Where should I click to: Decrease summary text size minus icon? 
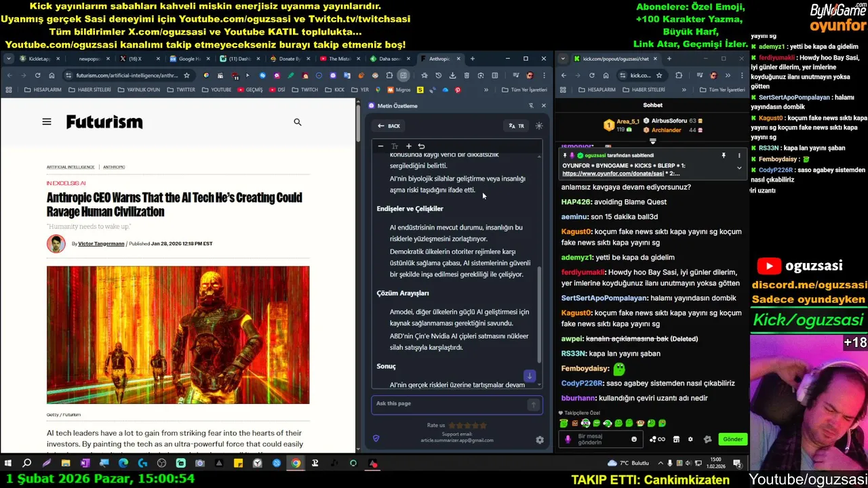click(380, 146)
